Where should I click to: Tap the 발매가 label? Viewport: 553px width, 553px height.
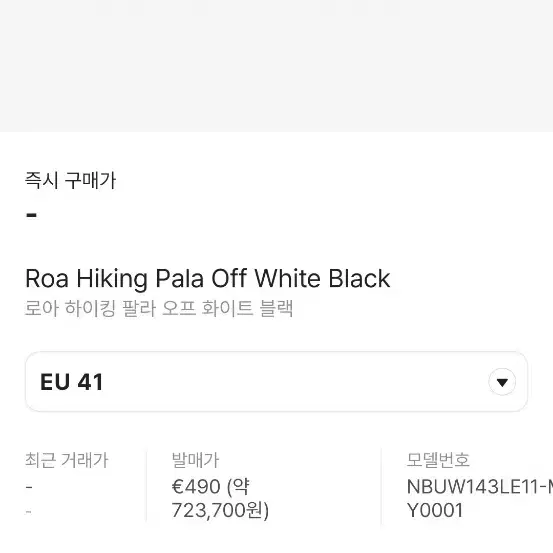[x=195, y=460]
